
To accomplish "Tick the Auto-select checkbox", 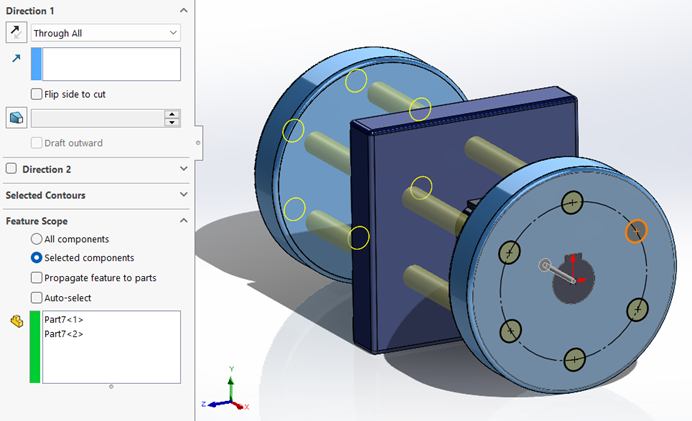I will [x=37, y=297].
